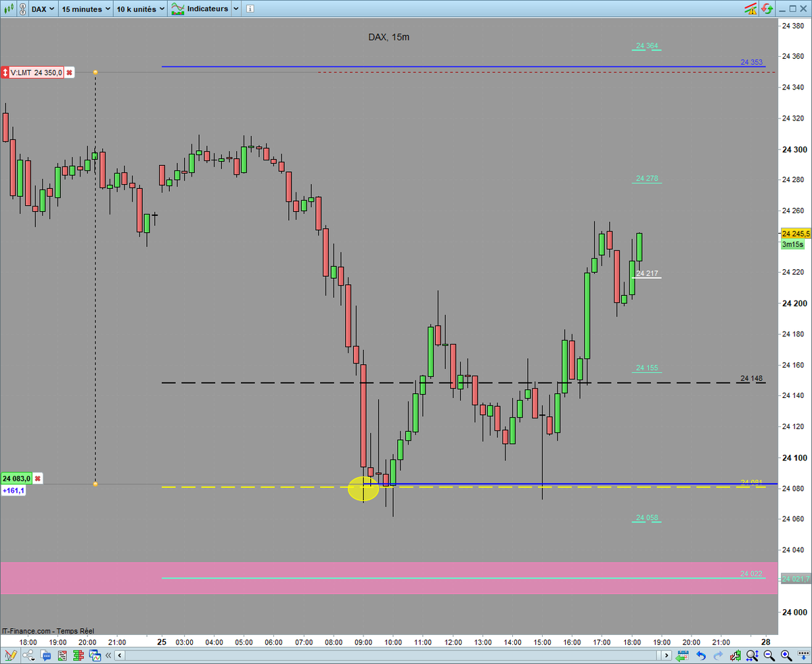
Task: Click the pink rectangle zone near 24 022
Action: [x=390, y=578]
